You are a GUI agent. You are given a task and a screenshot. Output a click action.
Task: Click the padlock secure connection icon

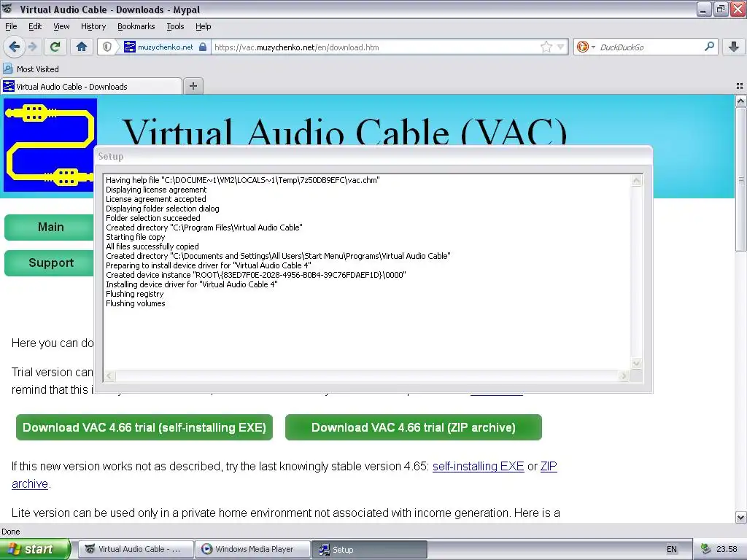coord(203,47)
